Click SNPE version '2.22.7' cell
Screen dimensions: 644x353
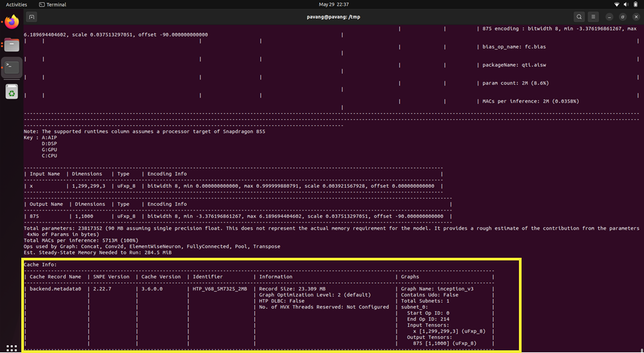102,288
